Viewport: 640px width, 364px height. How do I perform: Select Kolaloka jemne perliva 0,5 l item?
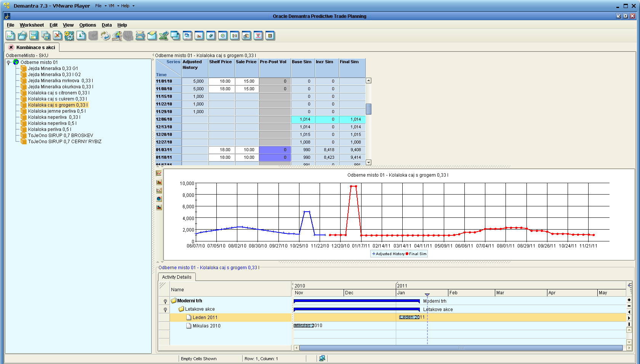point(57,111)
